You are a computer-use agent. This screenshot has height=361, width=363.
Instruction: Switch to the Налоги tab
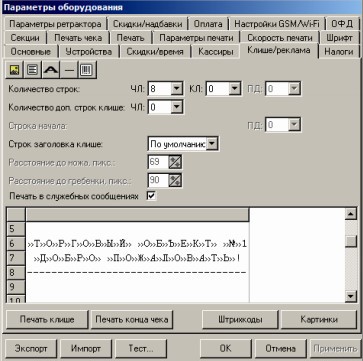click(x=339, y=52)
